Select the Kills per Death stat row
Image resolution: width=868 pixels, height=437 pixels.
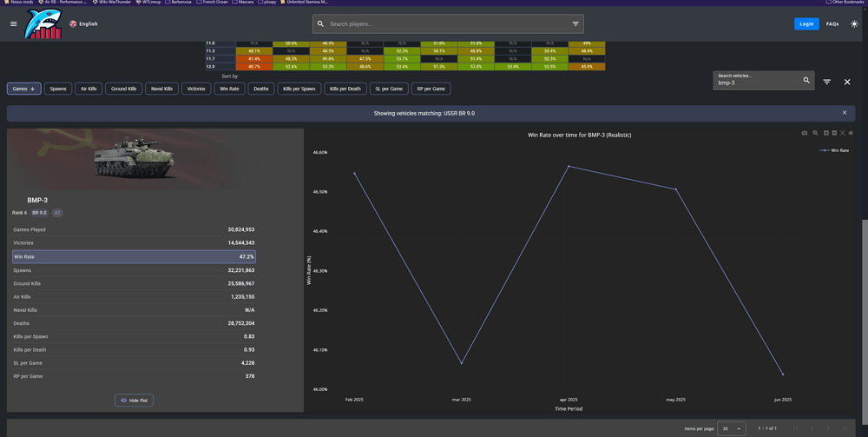tap(134, 350)
